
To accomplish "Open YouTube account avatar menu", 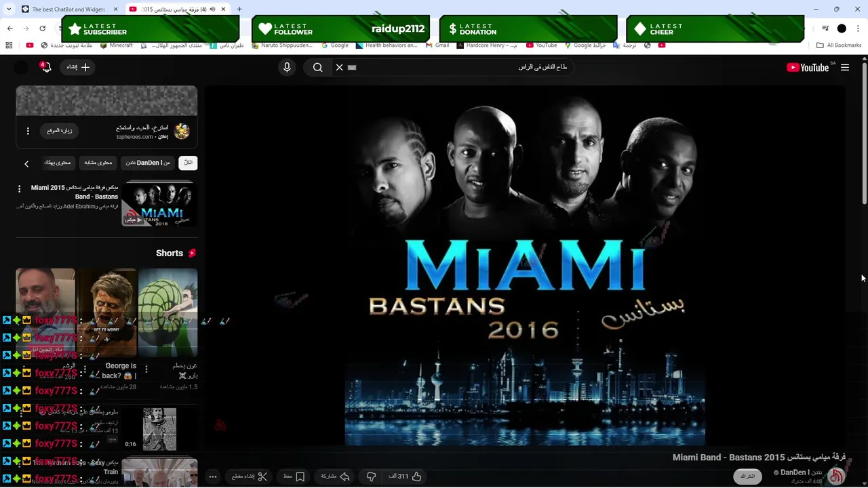I will pos(21,67).
